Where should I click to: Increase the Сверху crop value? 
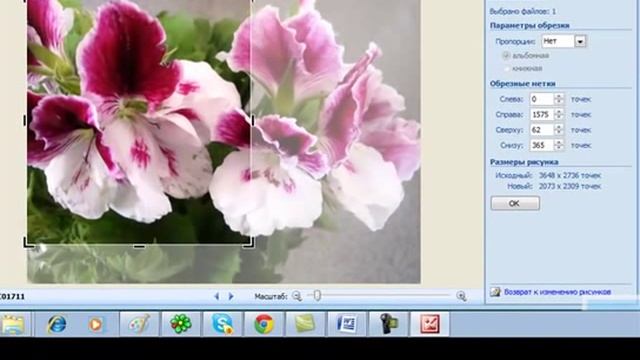click(x=559, y=127)
